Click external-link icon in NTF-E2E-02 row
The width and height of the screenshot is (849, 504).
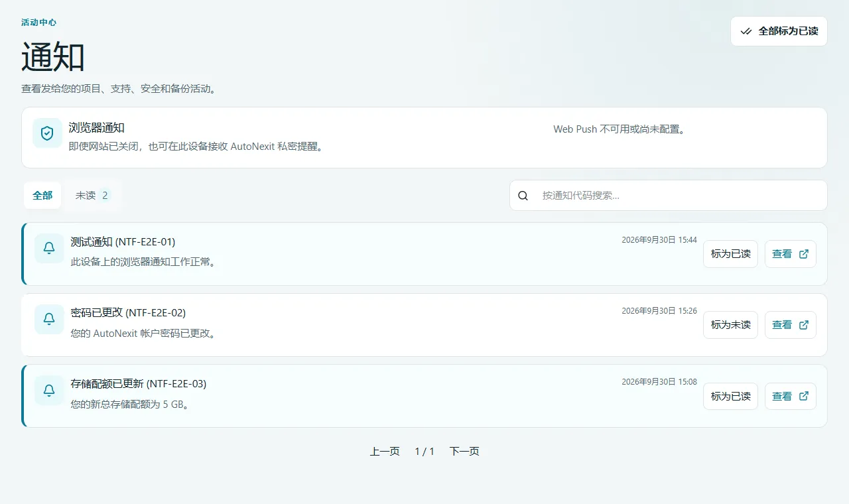[x=804, y=325]
